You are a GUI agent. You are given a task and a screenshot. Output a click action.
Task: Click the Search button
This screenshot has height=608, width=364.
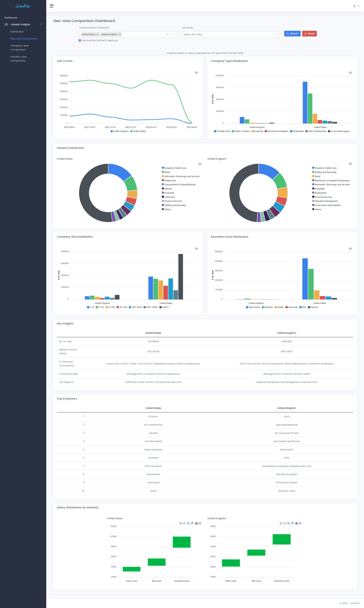[292, 34]
